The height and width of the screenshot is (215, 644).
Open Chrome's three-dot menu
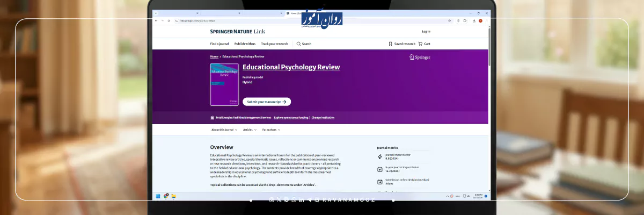click(487, 20)
